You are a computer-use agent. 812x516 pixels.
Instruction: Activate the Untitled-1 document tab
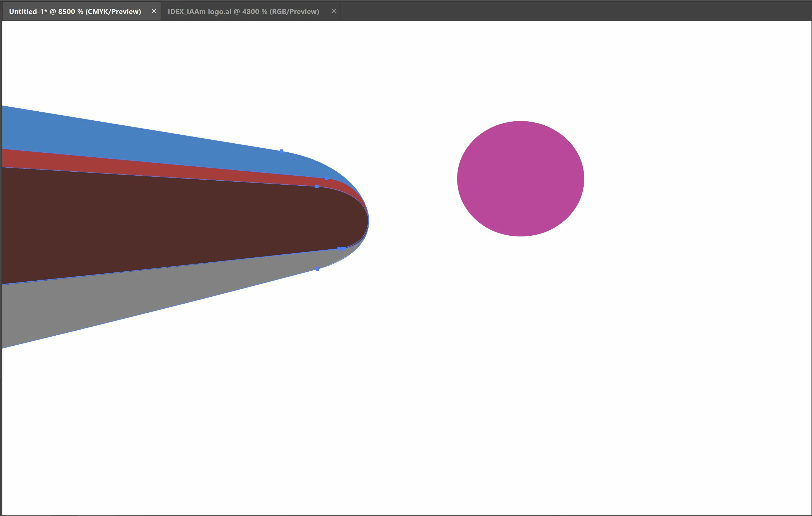[x=75, y=11]
